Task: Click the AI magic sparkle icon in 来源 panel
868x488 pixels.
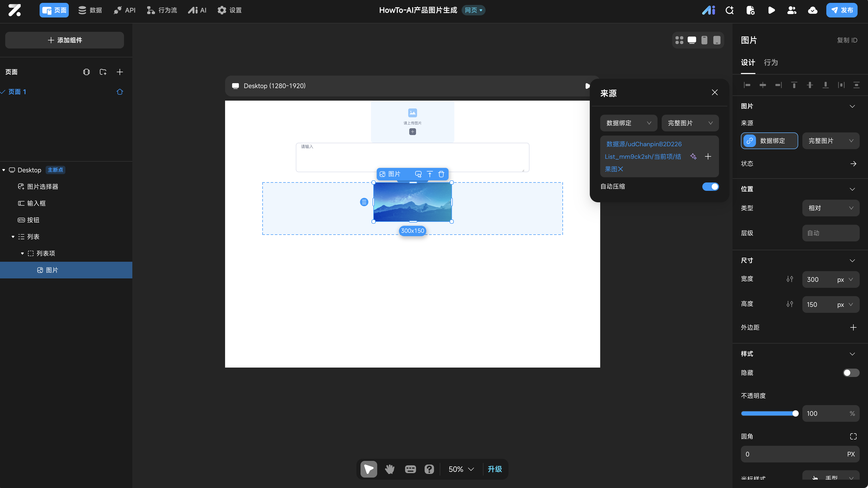Action: click(693, 156)
